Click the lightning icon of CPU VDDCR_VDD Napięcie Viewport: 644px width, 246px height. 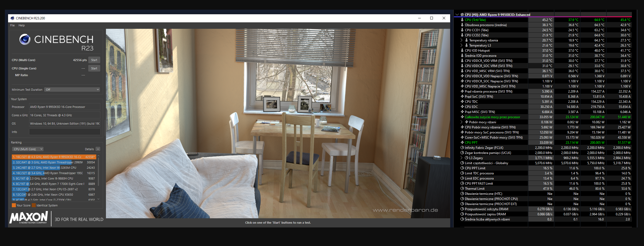(x=462, y=76)
